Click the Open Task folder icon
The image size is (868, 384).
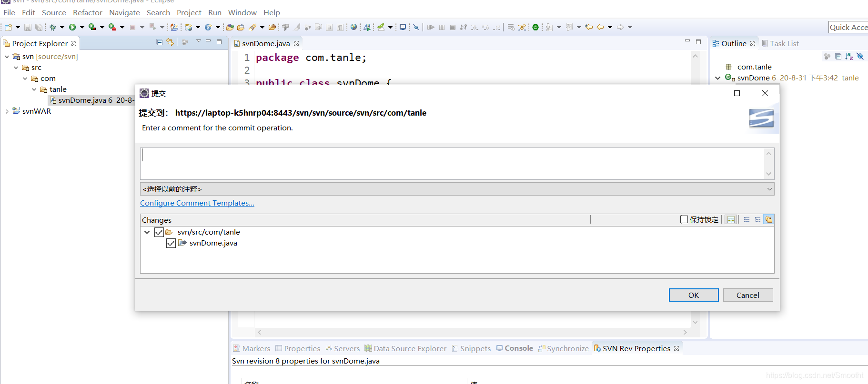coord(241,27)
